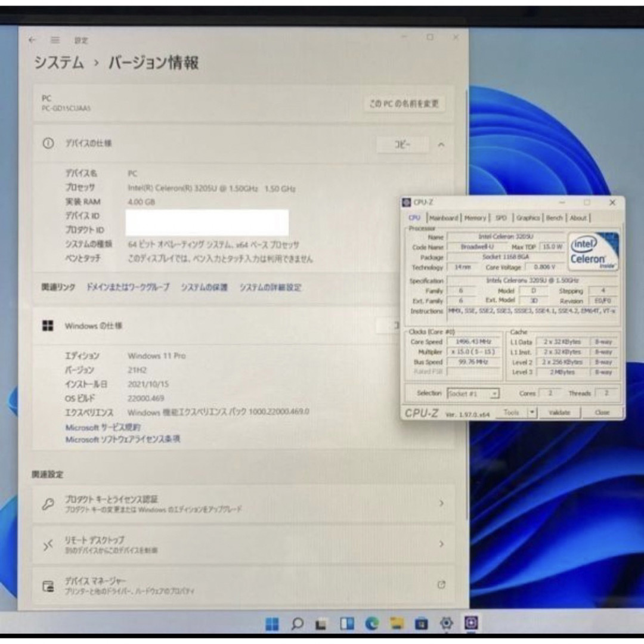Click the key icon for プロダクトキーとライセンス認証

pyautogui.click(x=48, y=503)
